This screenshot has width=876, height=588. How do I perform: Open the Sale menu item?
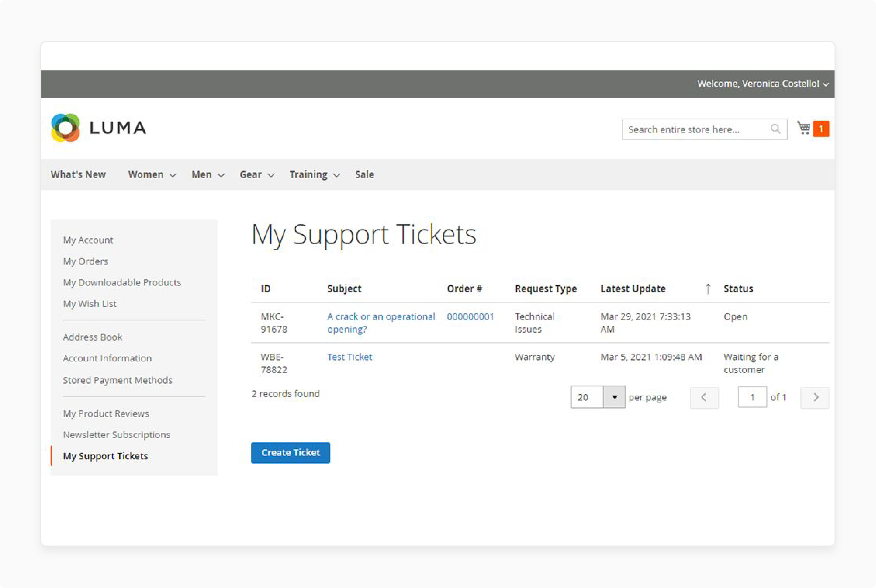pos(364,175)
